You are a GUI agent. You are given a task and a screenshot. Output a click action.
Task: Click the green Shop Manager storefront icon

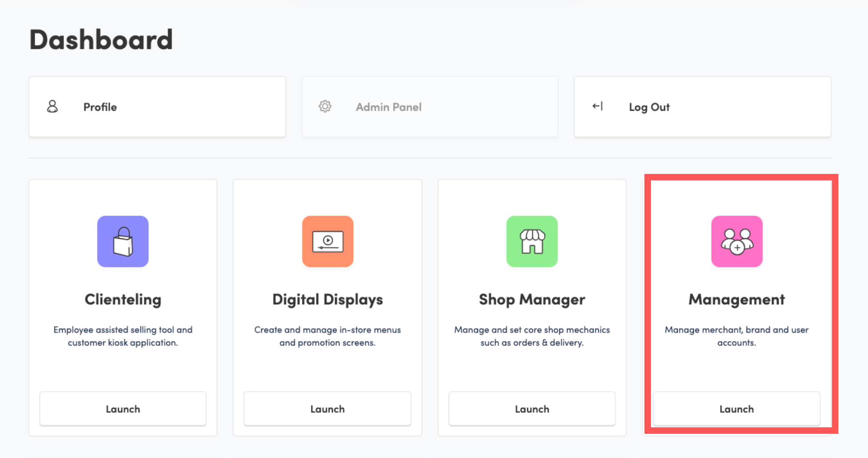coord(532,241)
